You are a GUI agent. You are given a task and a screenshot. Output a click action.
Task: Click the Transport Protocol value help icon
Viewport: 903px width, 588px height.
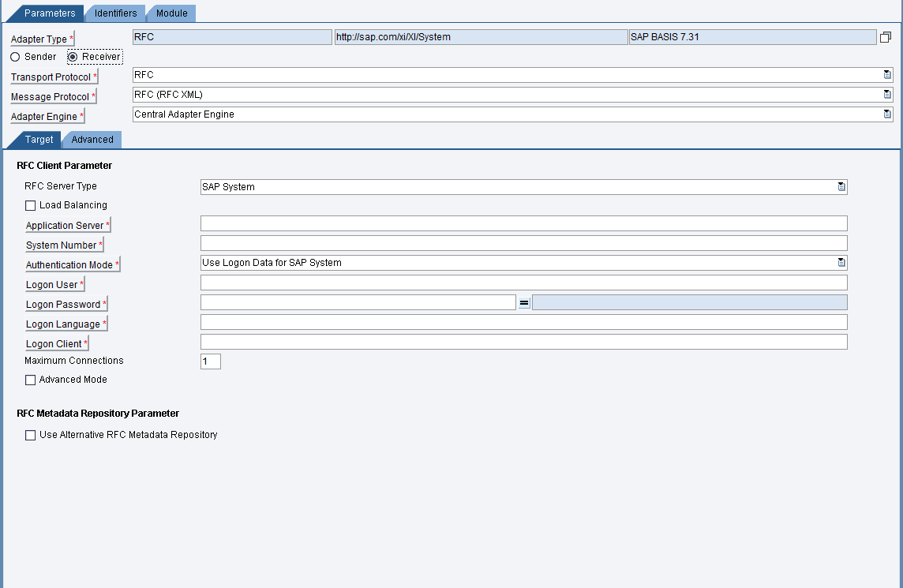click(886, 74)
